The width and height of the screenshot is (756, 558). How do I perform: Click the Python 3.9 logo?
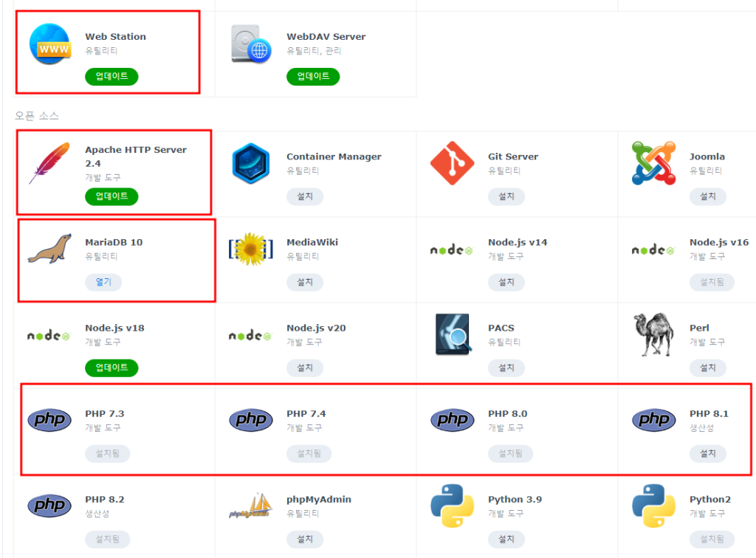[x=453, y=506]
